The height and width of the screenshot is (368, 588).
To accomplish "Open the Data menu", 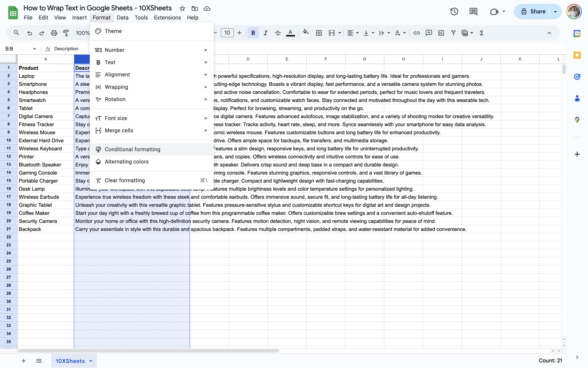I will pos(122,18).
